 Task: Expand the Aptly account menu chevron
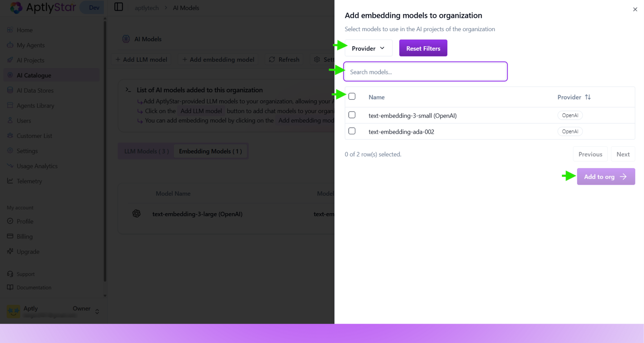[97, 311]
